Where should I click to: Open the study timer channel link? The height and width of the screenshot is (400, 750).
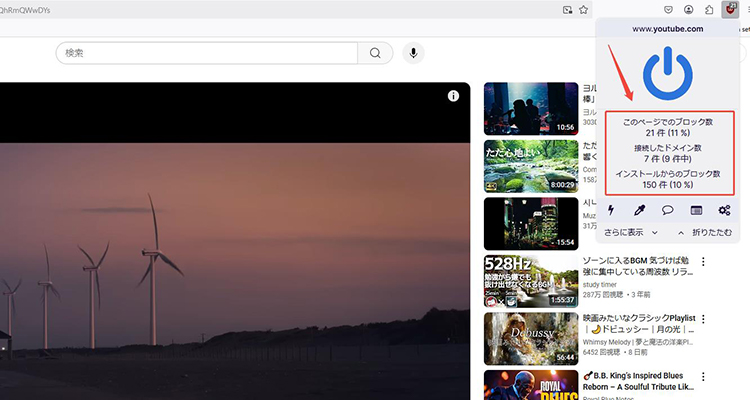(x=599, y=284)
